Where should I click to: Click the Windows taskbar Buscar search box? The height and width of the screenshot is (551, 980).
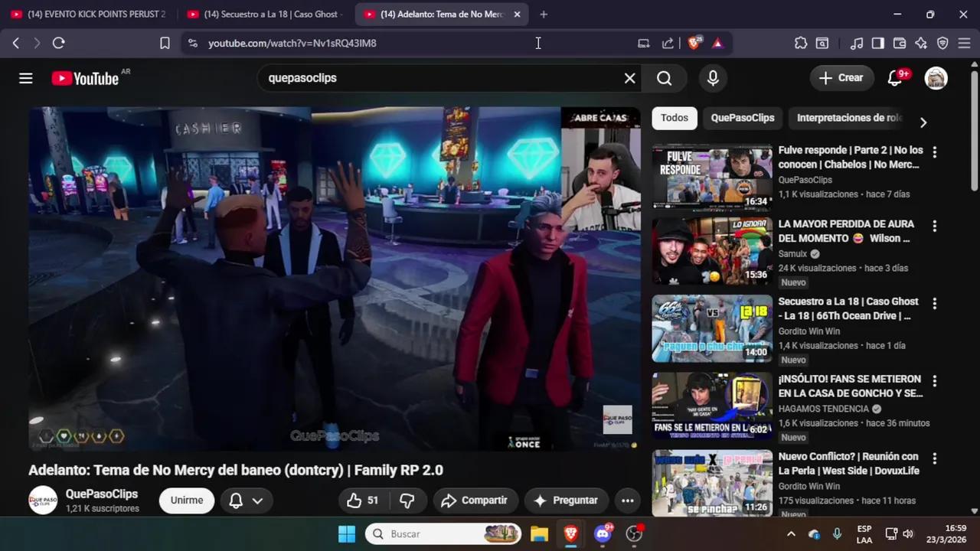tap(443, 533)
